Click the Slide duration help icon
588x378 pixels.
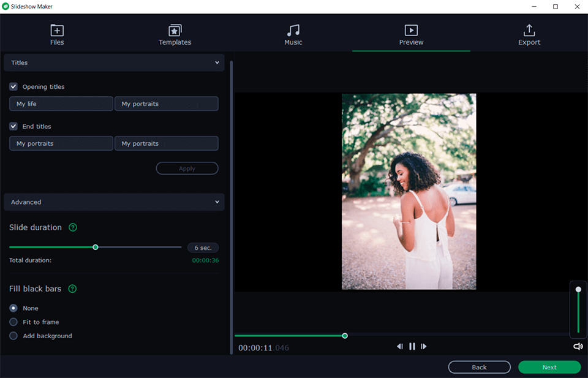(73, 227)
